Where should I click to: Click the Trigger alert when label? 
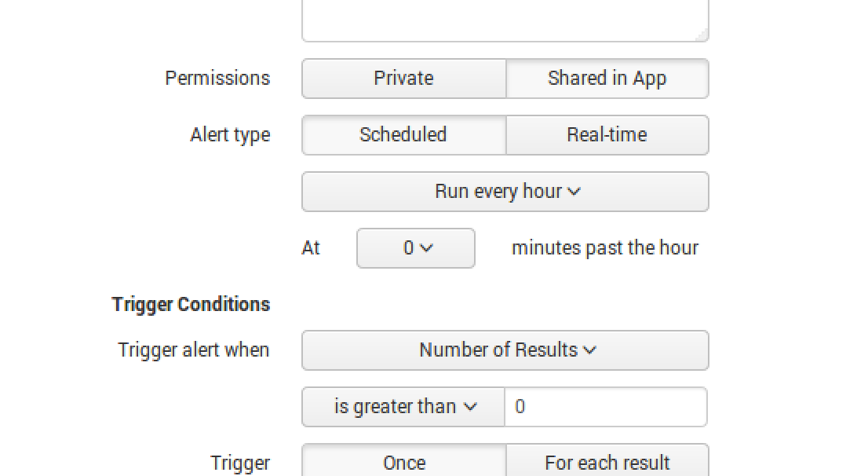194,350
